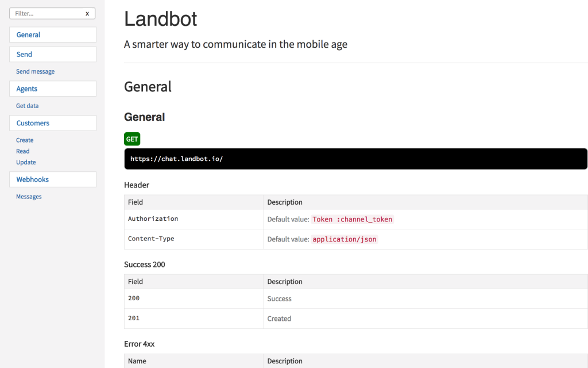Click the Error 4xx table title
588x368 pixels.
tap(139, 344)
